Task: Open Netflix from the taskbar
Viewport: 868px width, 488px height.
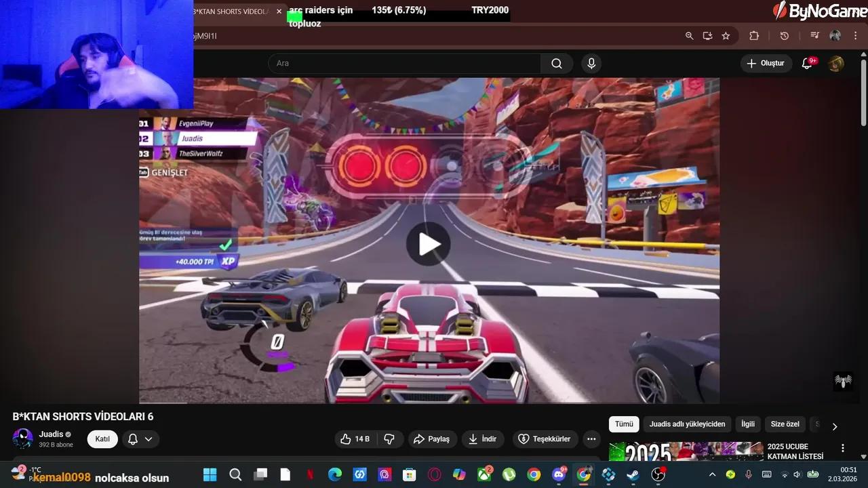Action: [310, 475]
